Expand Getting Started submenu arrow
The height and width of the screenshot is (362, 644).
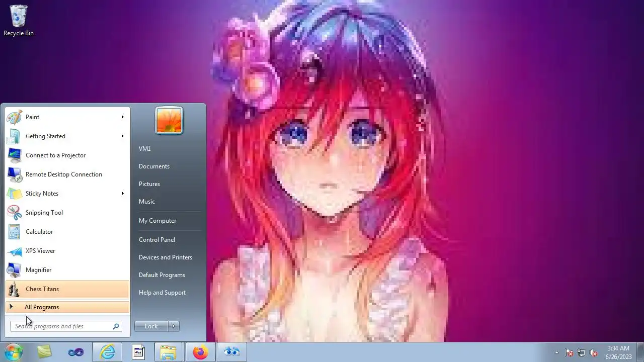(122, 136)
